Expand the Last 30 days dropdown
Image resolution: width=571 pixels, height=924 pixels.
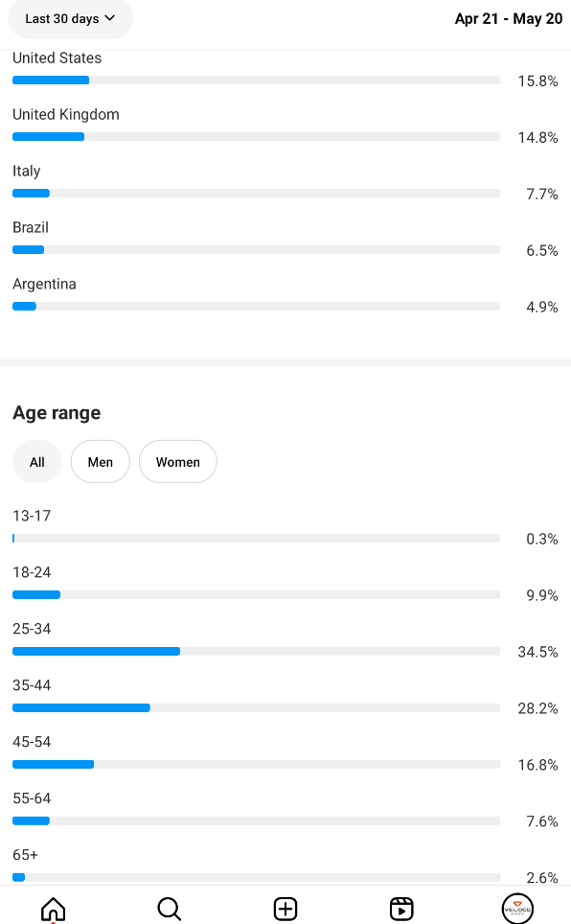70,19
